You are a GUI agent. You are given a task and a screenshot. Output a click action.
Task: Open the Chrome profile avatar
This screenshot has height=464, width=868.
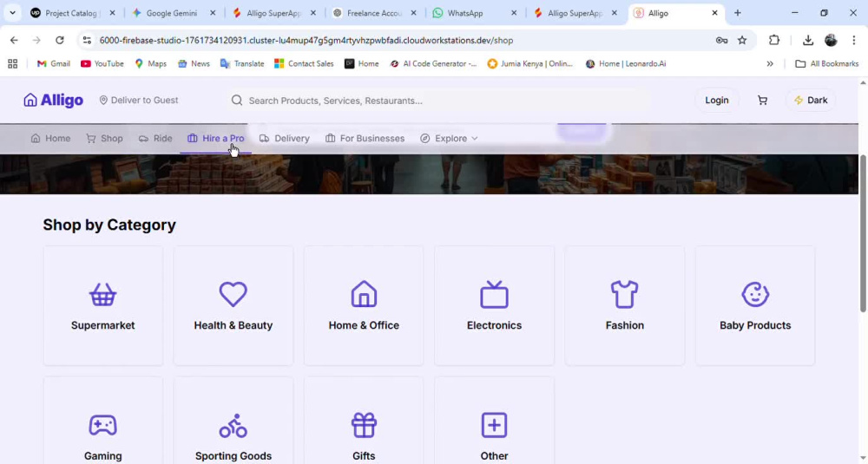click(831, 40)
